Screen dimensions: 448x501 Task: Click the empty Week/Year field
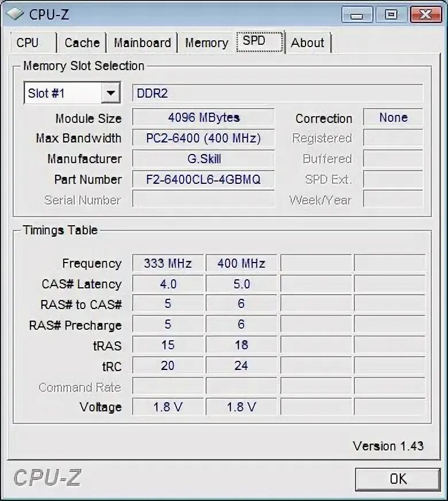(x=393, y=199)
